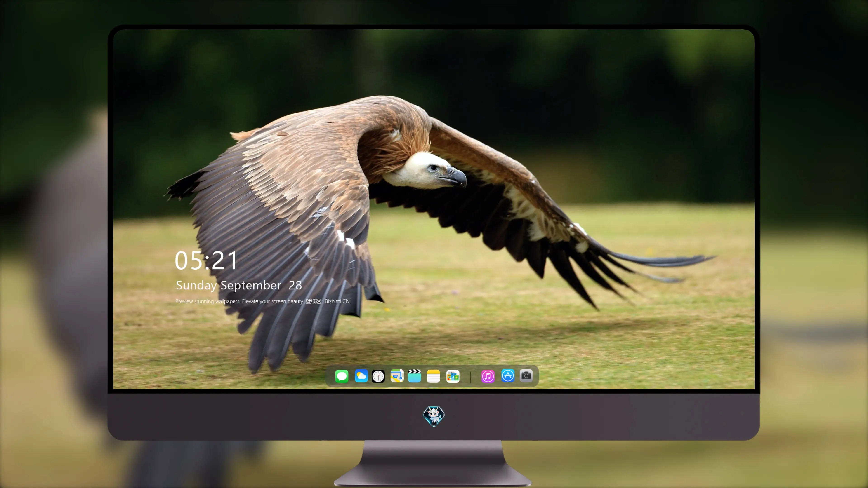Click the dragon logo on the monitor chin

434,416
